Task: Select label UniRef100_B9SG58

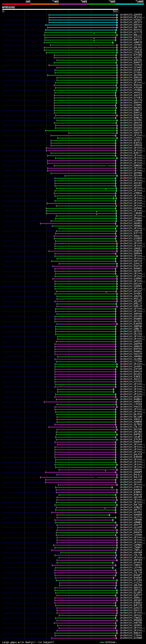Action: tap(131, 125)
